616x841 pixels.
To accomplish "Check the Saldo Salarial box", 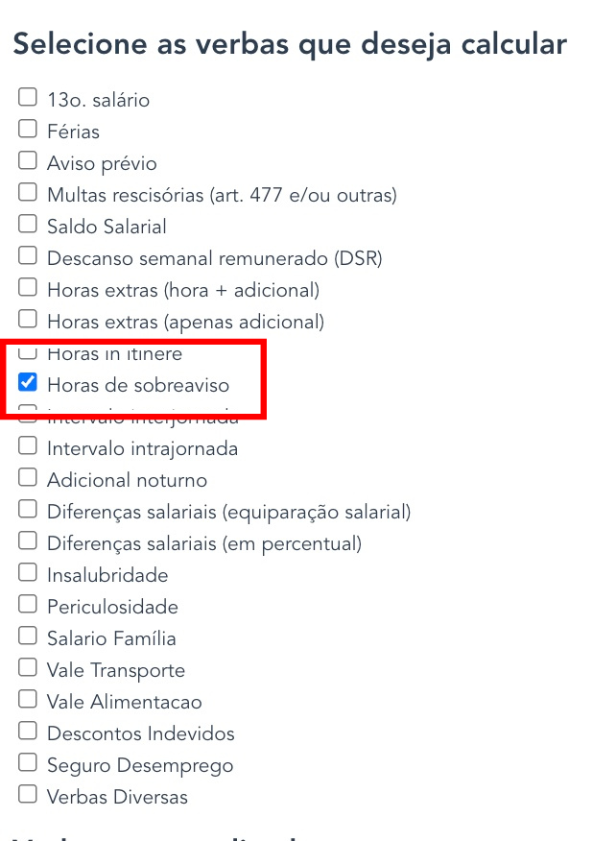I will coord(28,224).
